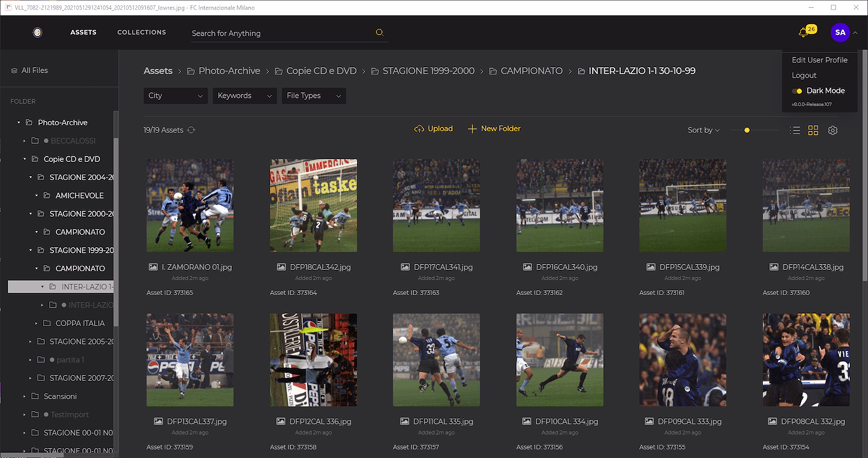Select All Files in the sidebar
This screenshot has height=458, width=868.
tap(35, 70)
